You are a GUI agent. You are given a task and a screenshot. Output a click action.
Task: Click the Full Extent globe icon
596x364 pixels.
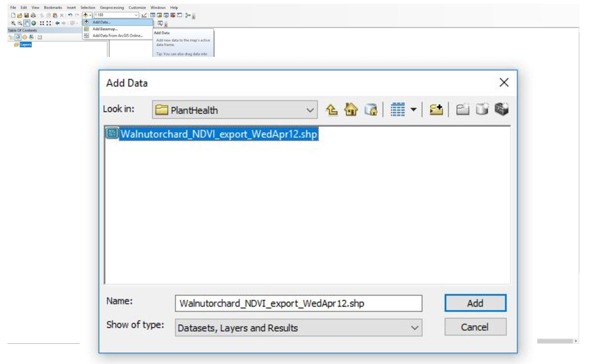(x=33, y=22)
